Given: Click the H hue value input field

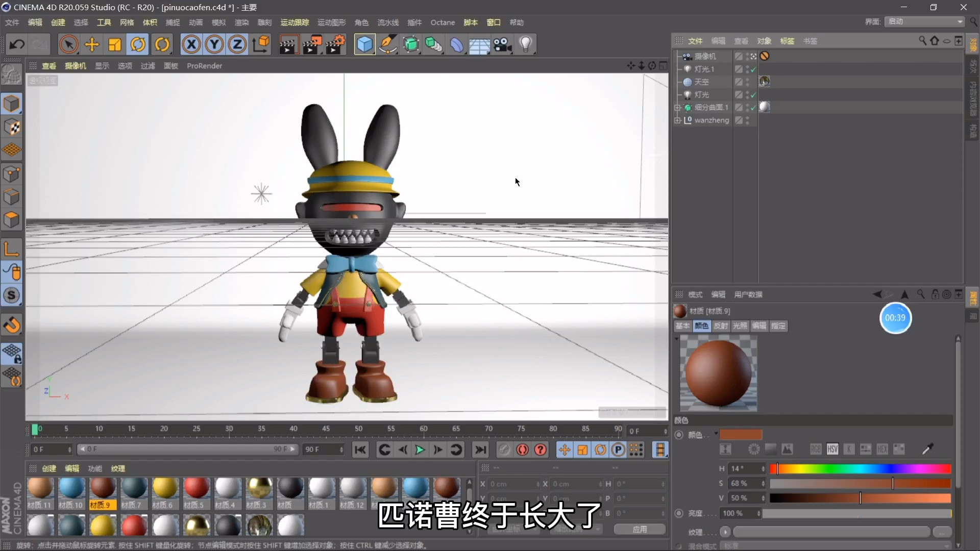Looking at the screenshot, I should pos(747,468).
